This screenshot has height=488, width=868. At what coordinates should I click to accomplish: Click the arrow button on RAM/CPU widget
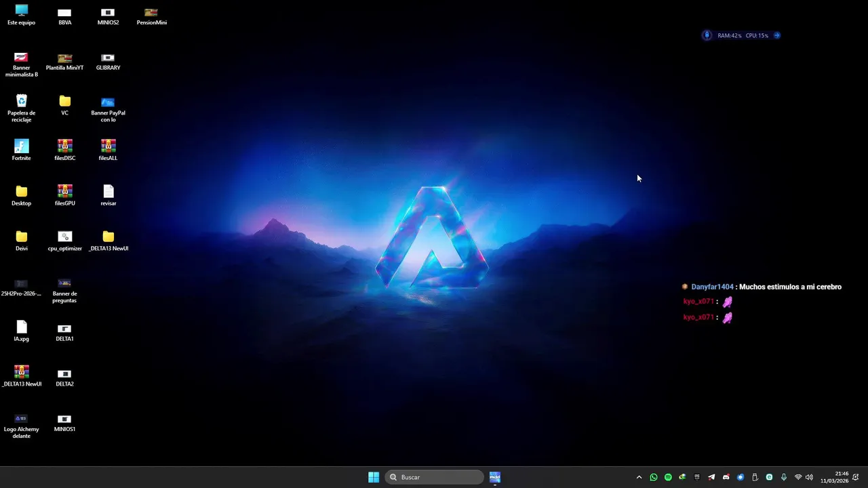[x=776, y=35]
